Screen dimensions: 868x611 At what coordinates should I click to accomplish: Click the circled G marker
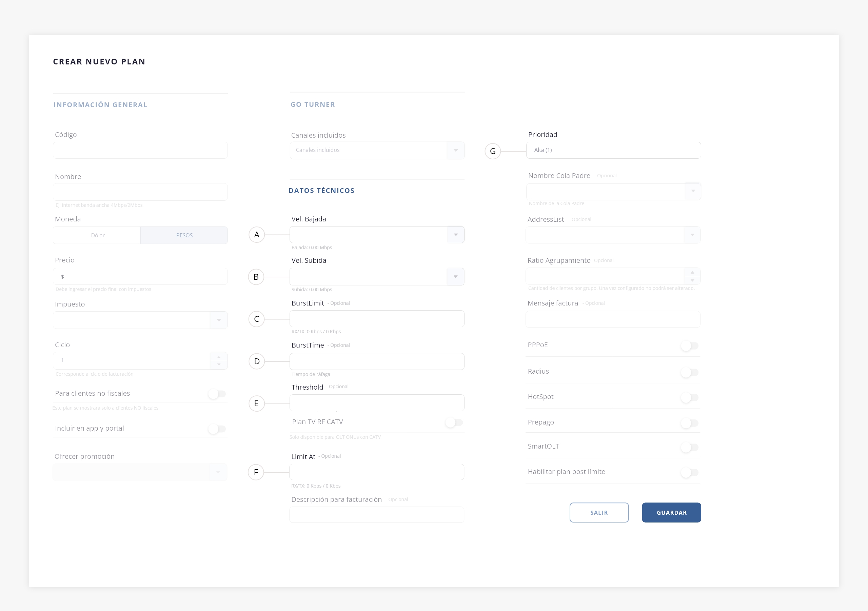coord(493,151)
